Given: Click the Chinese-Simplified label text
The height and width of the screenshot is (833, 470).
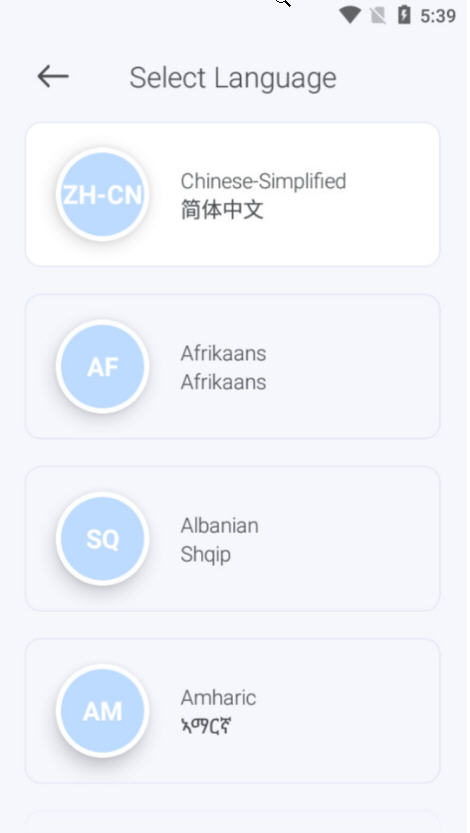Looking at the screenshot, I should pos(263,181).
